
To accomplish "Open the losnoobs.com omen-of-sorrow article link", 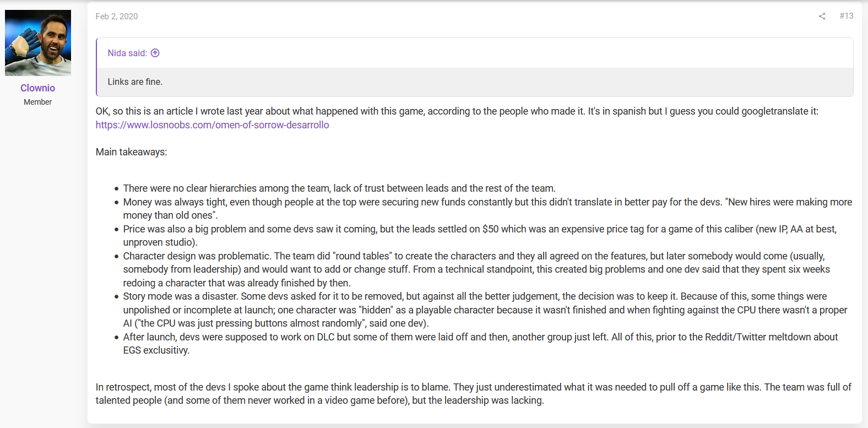I will click(212, 125).
